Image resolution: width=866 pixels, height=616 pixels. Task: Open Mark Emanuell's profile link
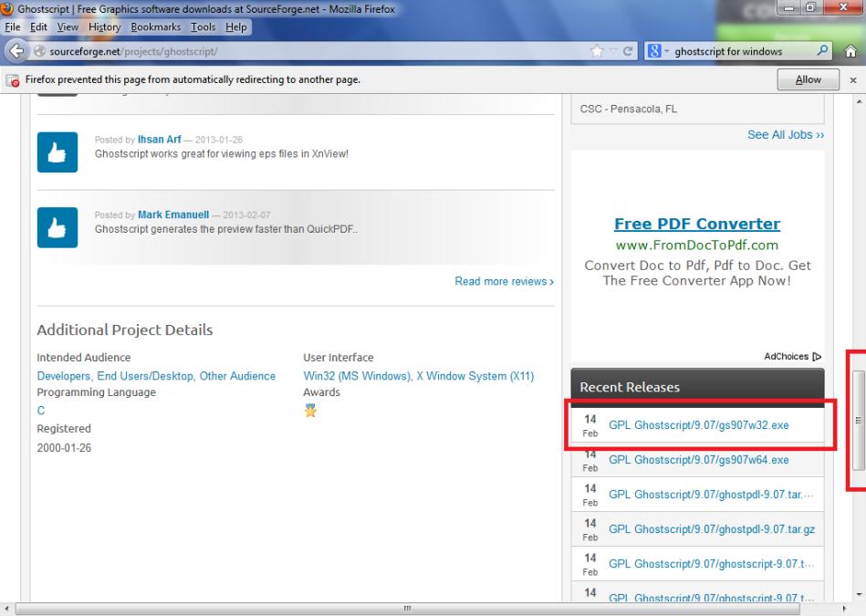(x=173, y=214)
